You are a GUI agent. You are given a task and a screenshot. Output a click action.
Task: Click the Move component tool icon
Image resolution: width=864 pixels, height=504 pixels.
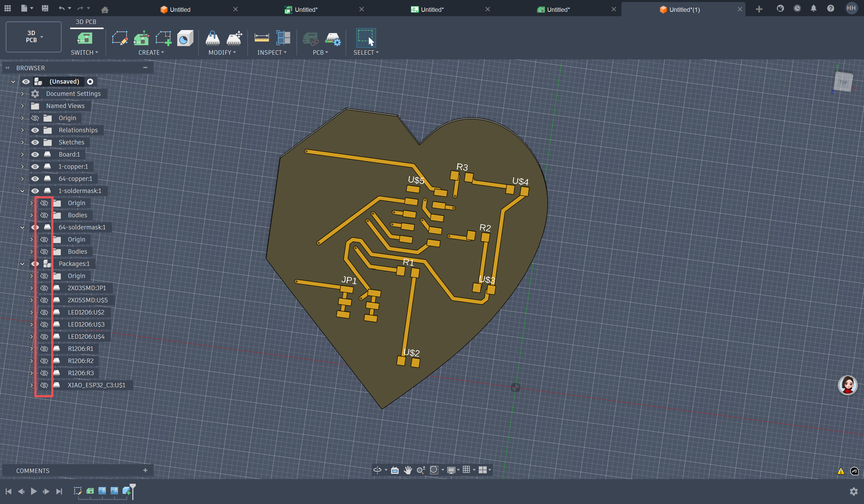(235, 38)
